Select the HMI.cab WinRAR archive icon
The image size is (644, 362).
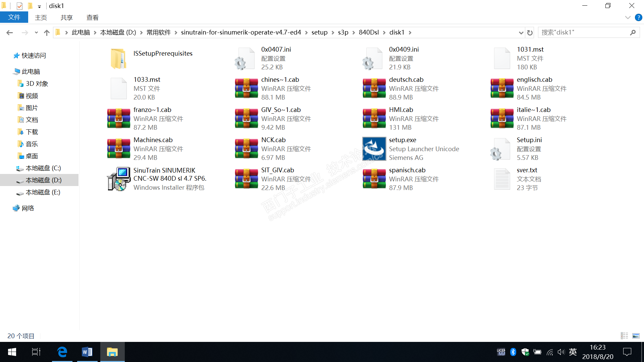(x=374, y=119)
